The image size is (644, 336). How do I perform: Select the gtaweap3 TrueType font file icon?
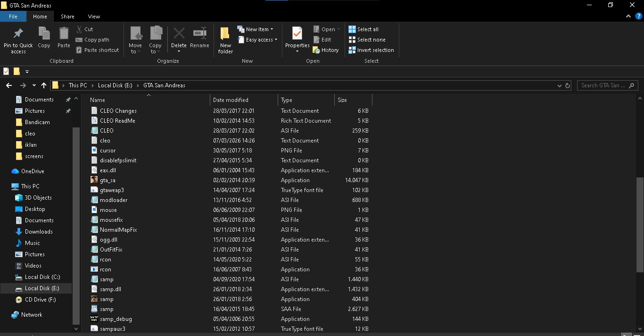pyautogui.click(x=94, y=190)
